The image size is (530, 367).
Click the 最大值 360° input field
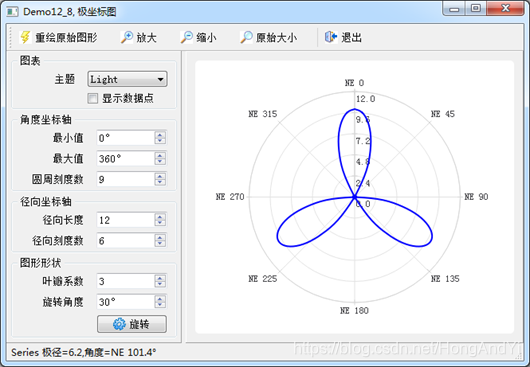coord(126,158)
